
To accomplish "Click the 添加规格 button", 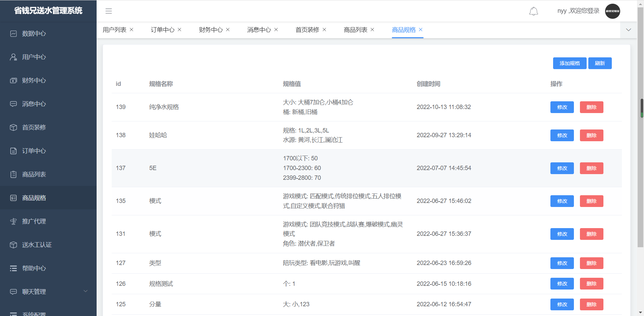I will point(570,63).
